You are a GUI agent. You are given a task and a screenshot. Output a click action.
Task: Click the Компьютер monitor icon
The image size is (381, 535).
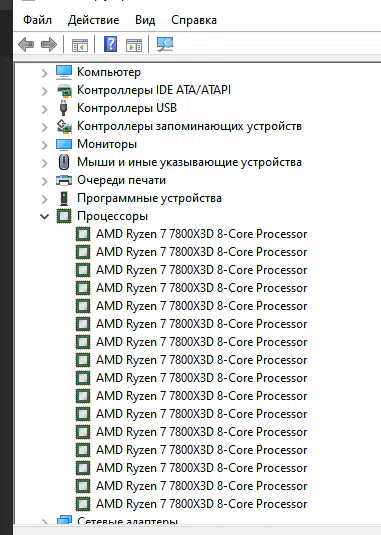[64, 72]
